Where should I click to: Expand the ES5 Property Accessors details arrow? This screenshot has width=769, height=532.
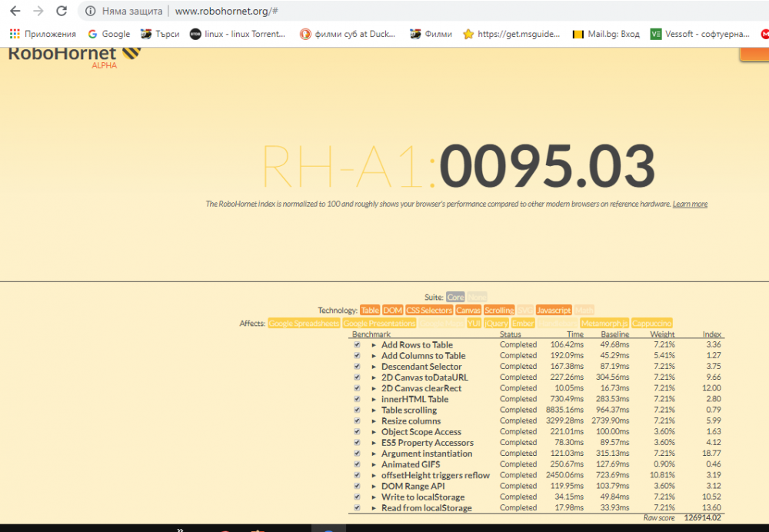click(374, 443)
